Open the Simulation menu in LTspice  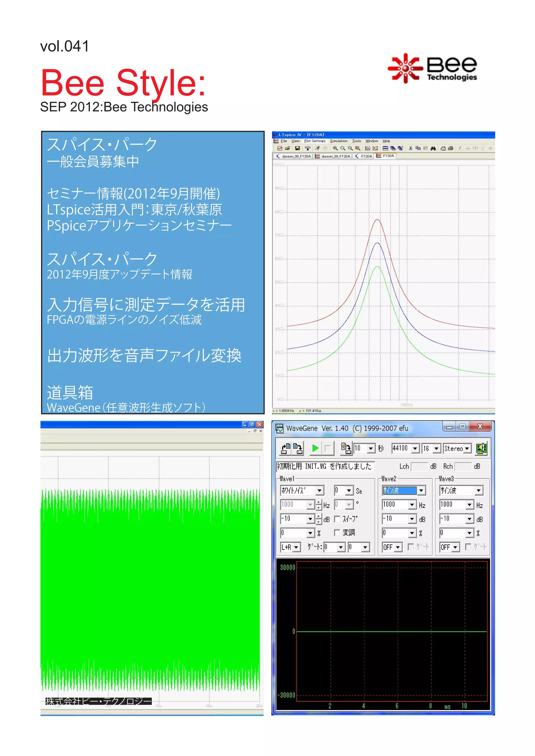(x=339, y=141)
